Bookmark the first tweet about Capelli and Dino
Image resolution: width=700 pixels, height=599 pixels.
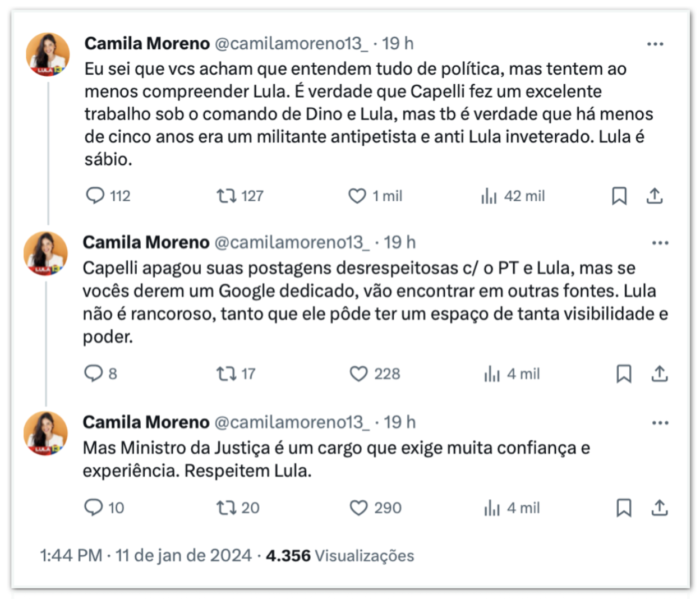(x=619, y=196)
